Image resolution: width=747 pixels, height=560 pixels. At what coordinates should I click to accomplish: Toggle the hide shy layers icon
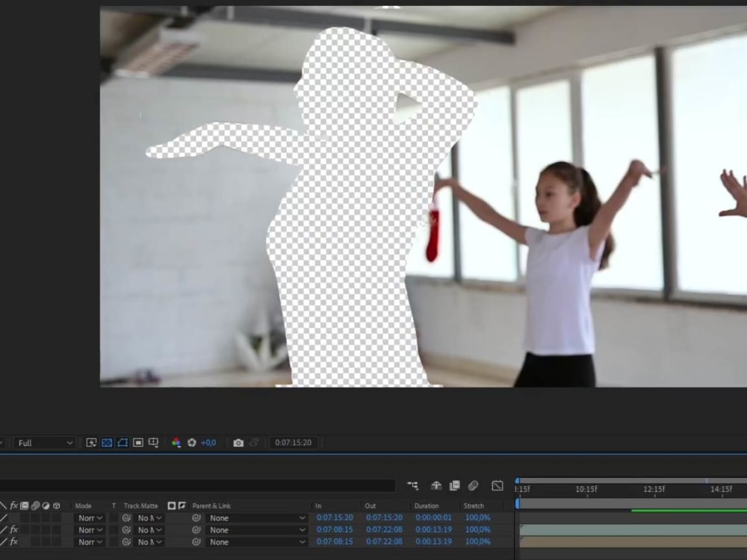coord(436,485)
